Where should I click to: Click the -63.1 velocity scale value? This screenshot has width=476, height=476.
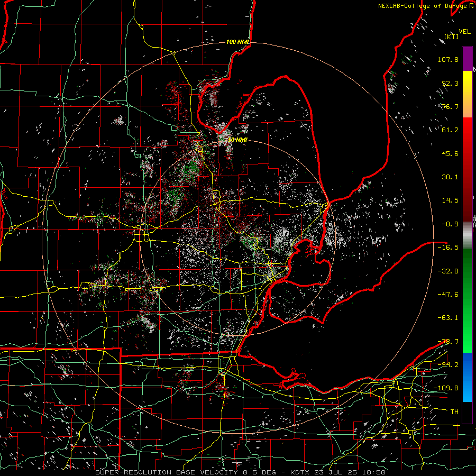pos(448,318)
